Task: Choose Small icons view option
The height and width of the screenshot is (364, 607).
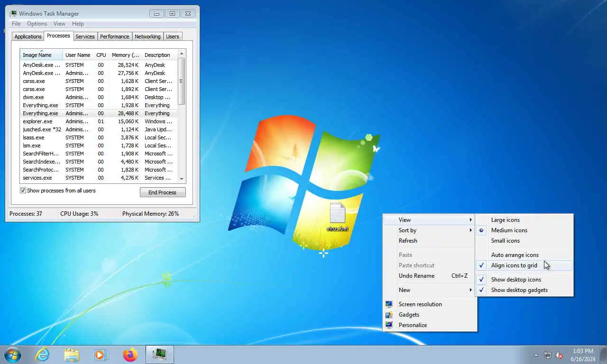Action: tap(524, 241)
